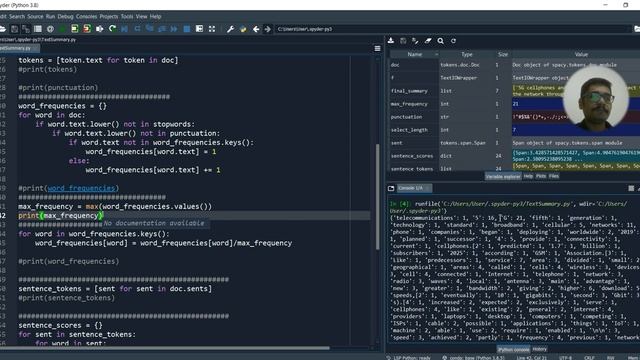Open the Search menu
This screenshot has height=360, width=640.
[17, 16]
